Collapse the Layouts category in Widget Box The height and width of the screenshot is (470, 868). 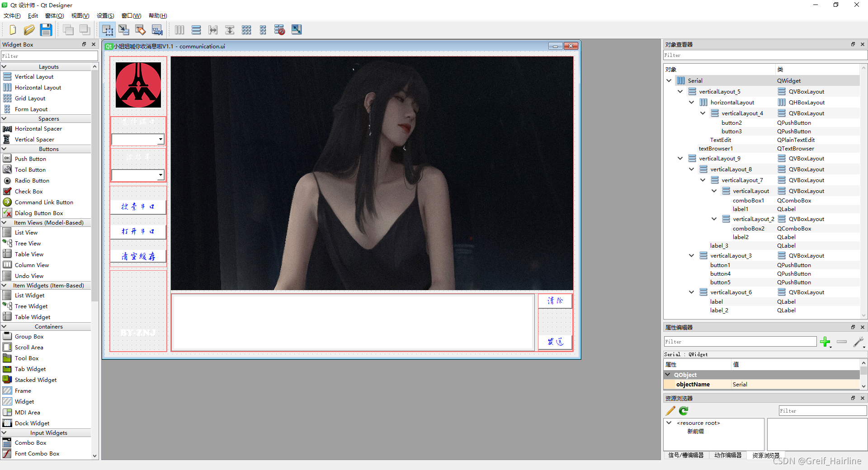coord(4,66)
